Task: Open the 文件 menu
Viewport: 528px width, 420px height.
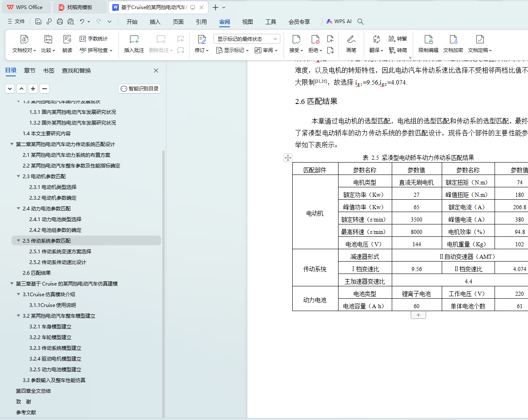Action: (x=17, y=21)
